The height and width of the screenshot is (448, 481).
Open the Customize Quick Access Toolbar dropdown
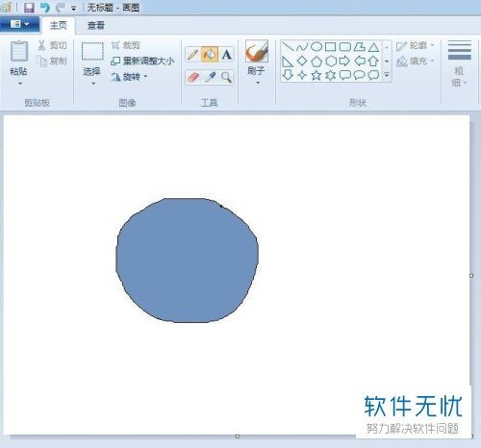click(73, 9)
